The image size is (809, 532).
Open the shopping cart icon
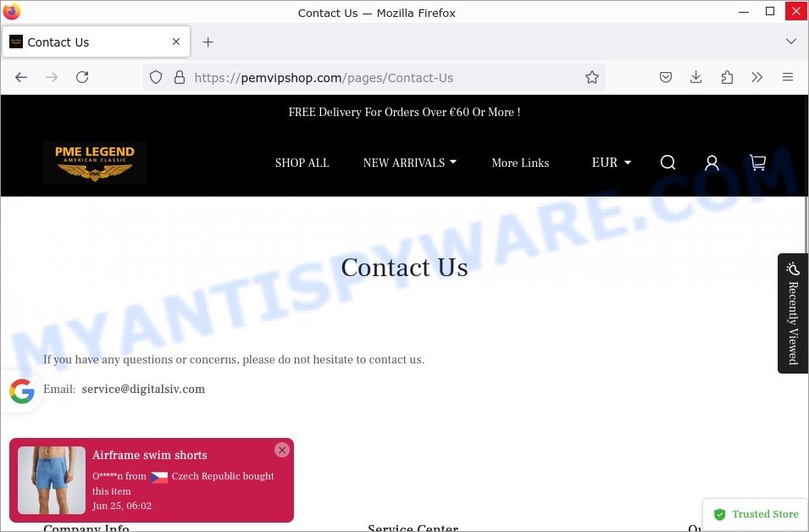pos(757,163)
